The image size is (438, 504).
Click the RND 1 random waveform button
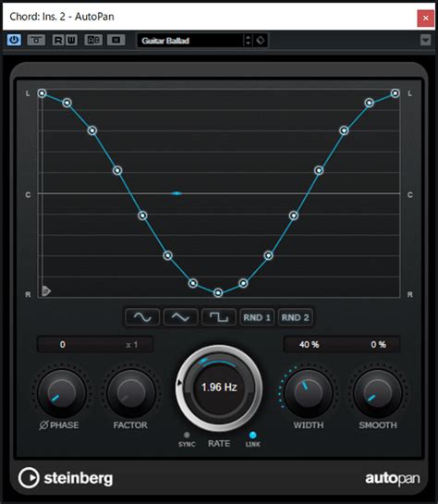point(257,317)
